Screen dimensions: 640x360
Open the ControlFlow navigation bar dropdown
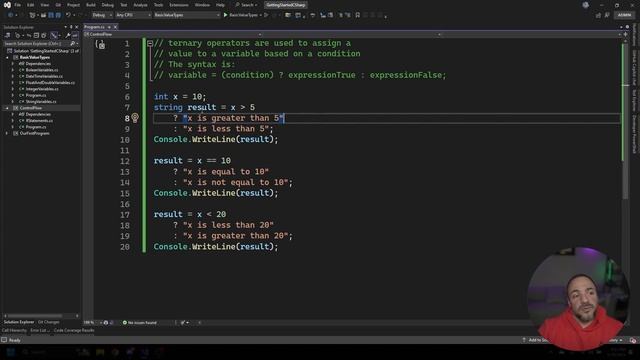(172, 35)
